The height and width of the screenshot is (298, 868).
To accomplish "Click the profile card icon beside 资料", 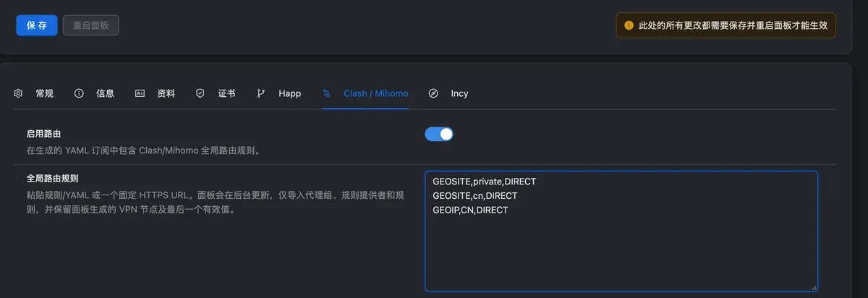I will (x=140, y=93).
